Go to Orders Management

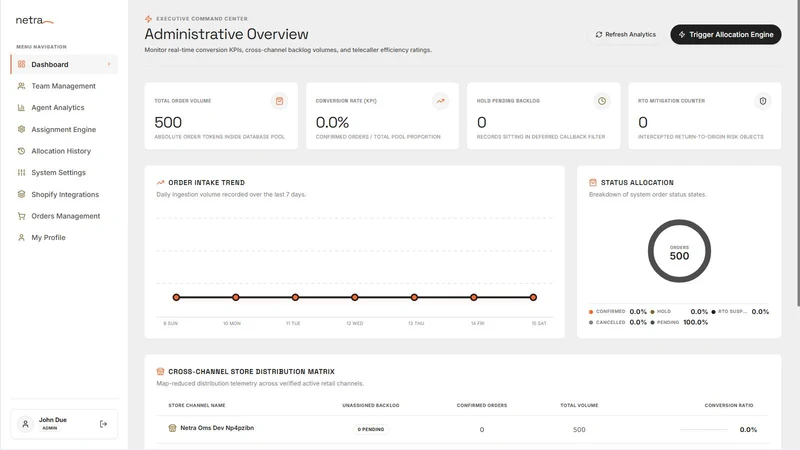(x=65, y=216)
